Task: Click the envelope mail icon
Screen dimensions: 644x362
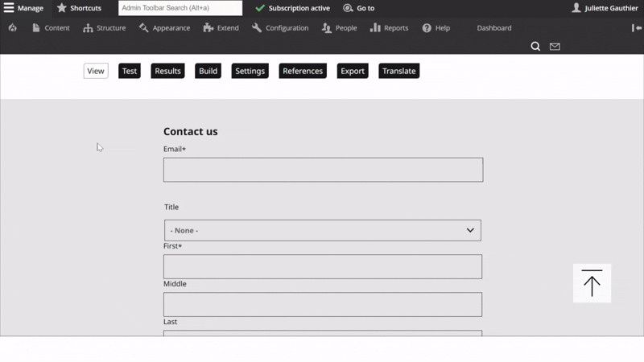Action: 555,47
